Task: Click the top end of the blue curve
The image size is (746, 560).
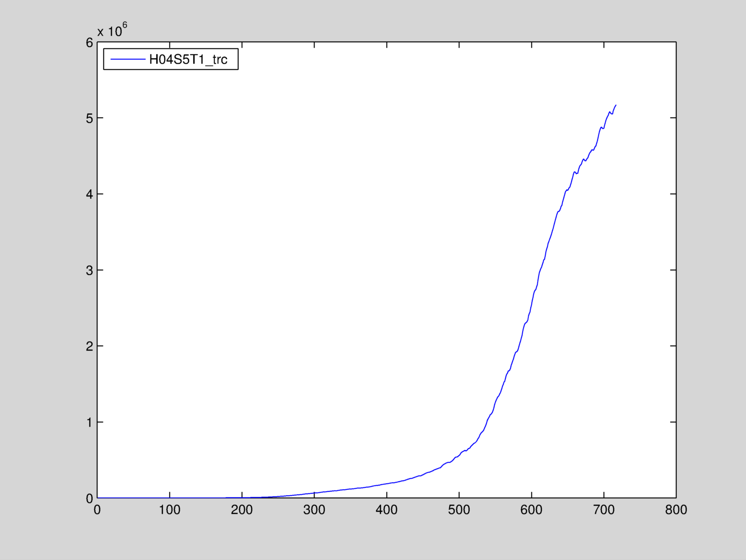Action: [x=616, y=105]
